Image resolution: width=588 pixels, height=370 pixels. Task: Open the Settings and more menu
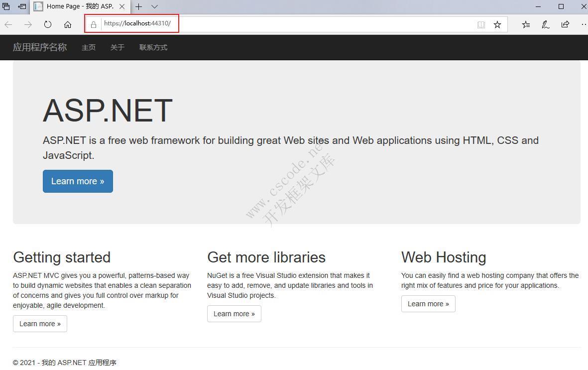(x=584, y=24)
